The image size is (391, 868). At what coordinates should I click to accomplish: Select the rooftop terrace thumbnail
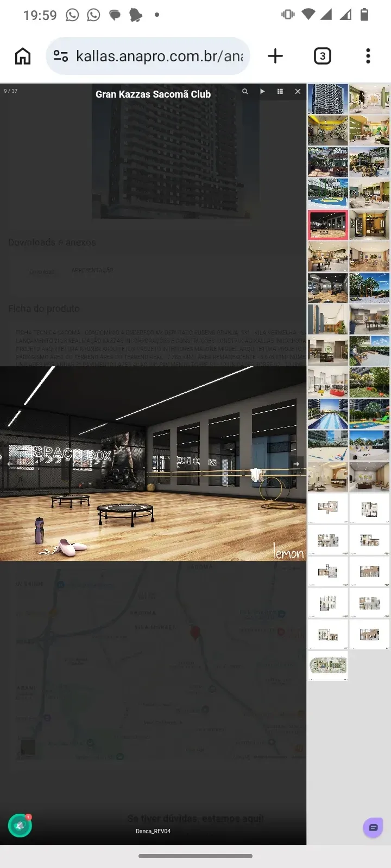tap(369, 350)
